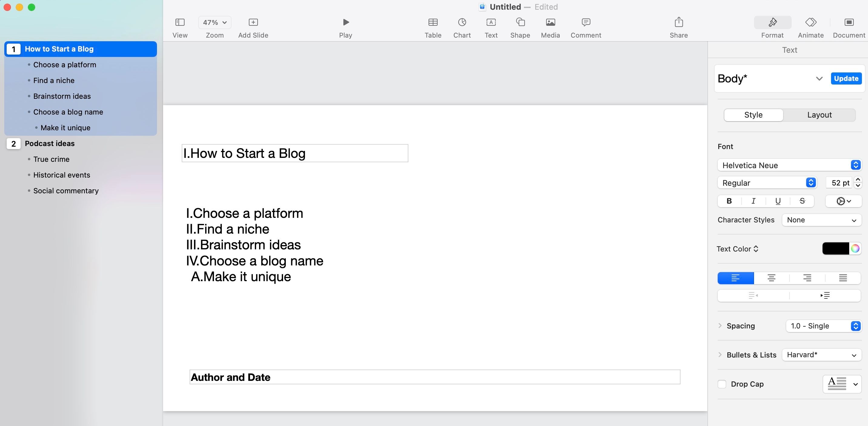This screenshot has height=426, width=868.
Task: Toggle italic text style
Action: [x=753, y=201]
